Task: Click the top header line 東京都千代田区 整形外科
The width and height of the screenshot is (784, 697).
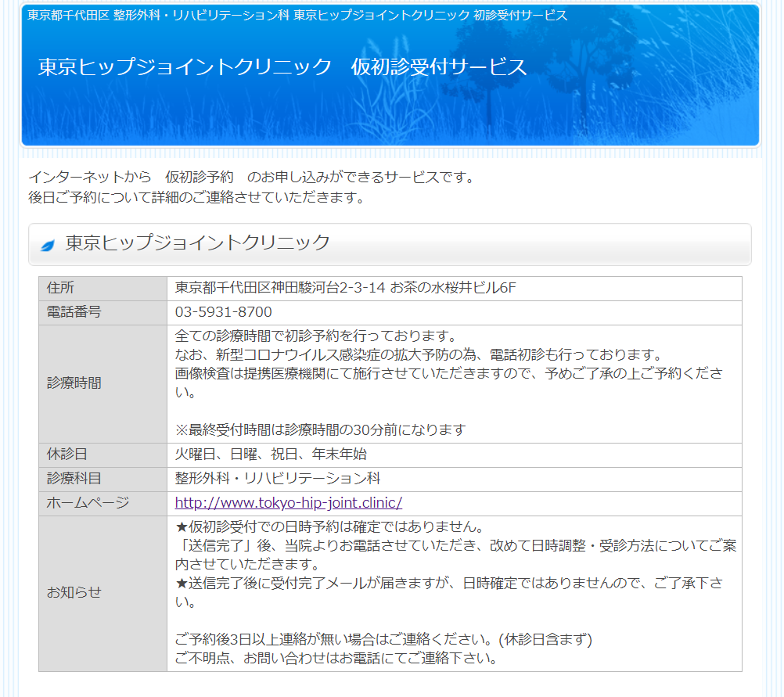Action: click(297, 15)
